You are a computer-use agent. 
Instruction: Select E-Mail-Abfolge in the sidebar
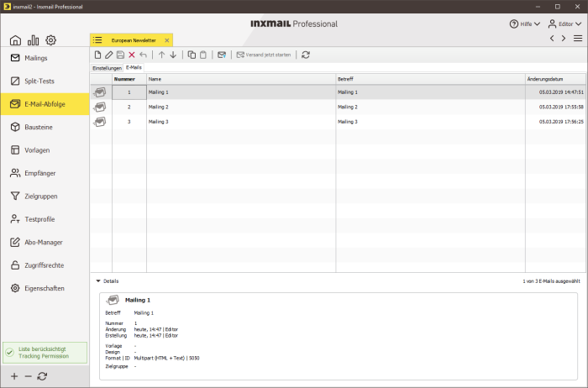(45, 104)
